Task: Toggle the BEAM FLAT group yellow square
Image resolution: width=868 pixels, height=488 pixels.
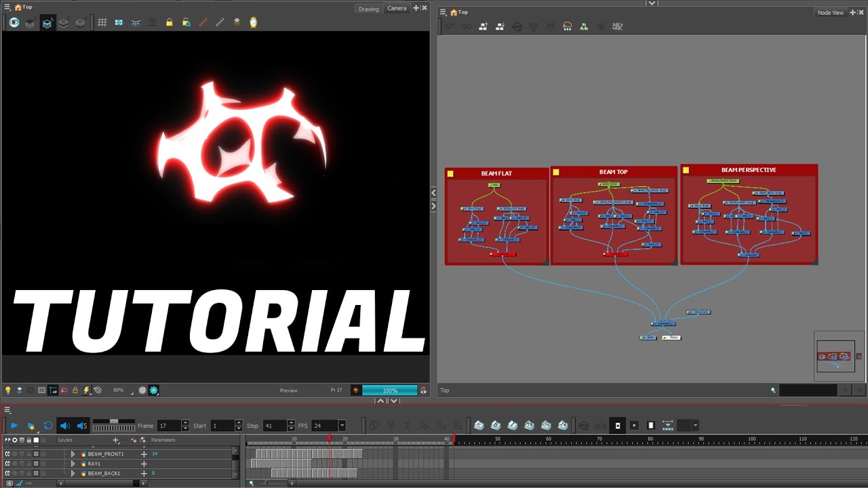Action: tap(450, 174)
